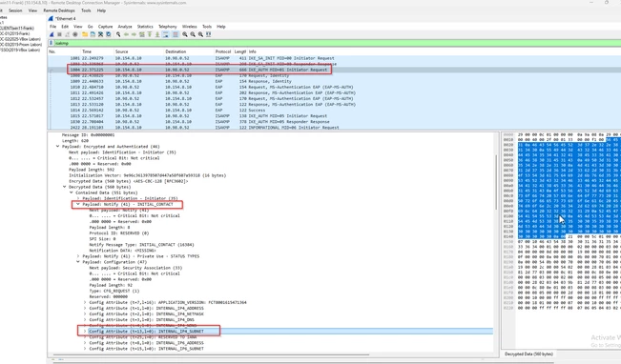The image size is (621, 364).
Task: Go to a specific packet
Action: coord(142,35)
